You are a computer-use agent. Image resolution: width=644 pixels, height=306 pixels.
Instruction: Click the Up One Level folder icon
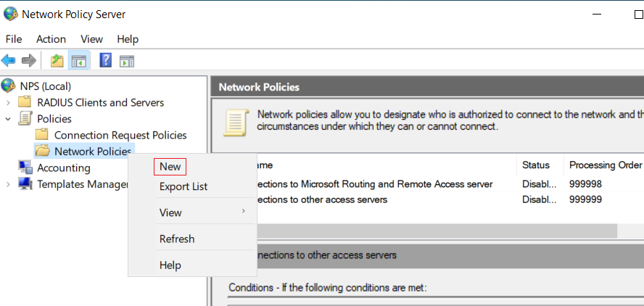coord(57,61)
